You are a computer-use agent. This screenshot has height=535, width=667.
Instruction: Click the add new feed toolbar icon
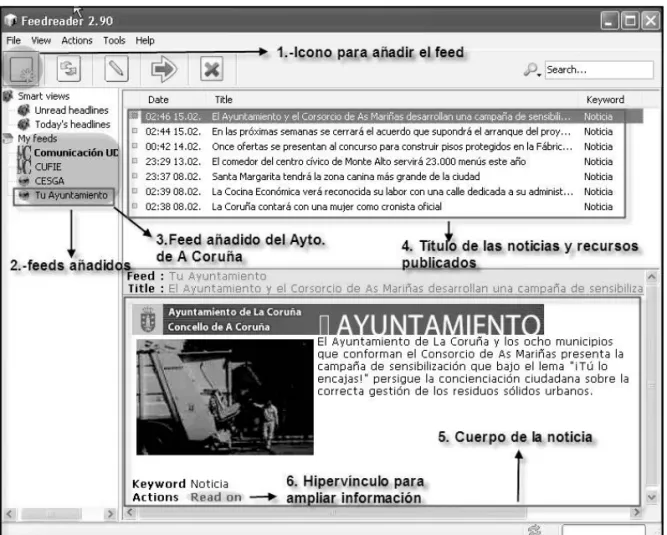click(x=22, y=69)
